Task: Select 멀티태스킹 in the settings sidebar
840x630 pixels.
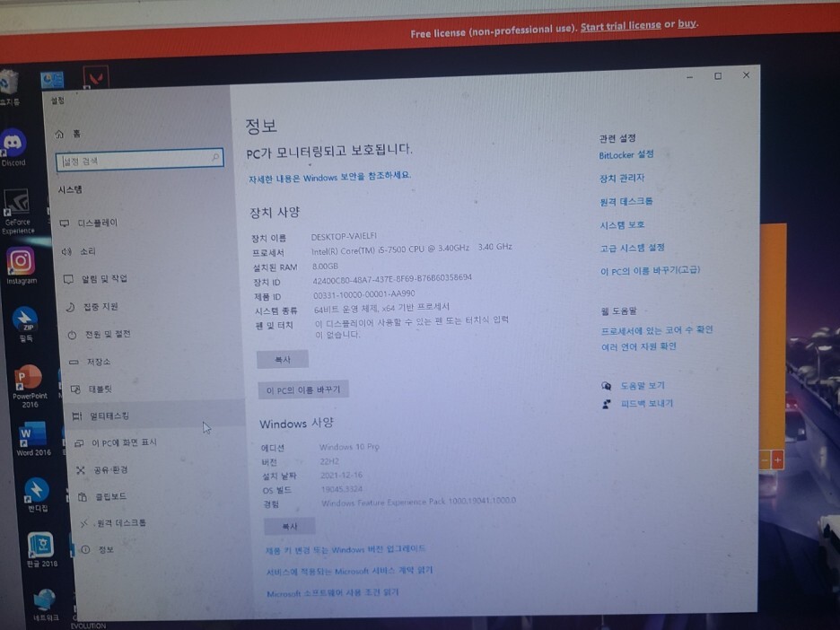Action: 155,416
